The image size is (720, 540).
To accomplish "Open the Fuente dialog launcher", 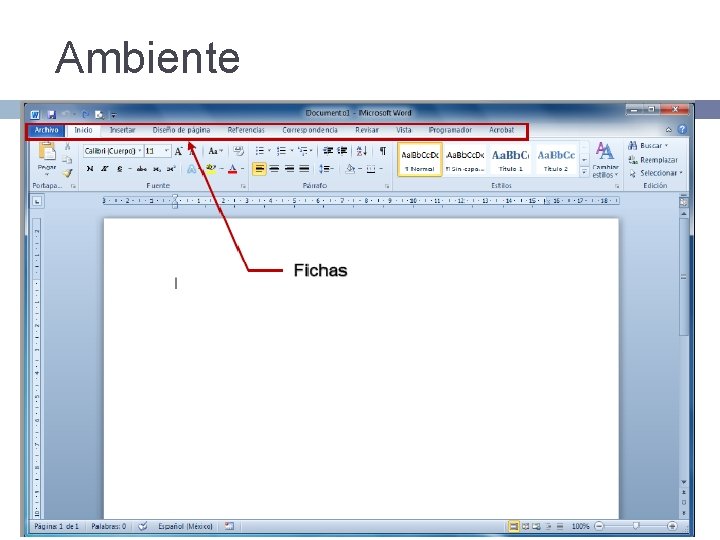I will point(243,186).
